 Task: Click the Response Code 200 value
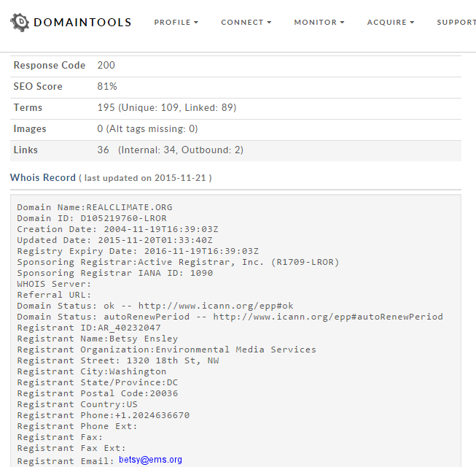106,66
